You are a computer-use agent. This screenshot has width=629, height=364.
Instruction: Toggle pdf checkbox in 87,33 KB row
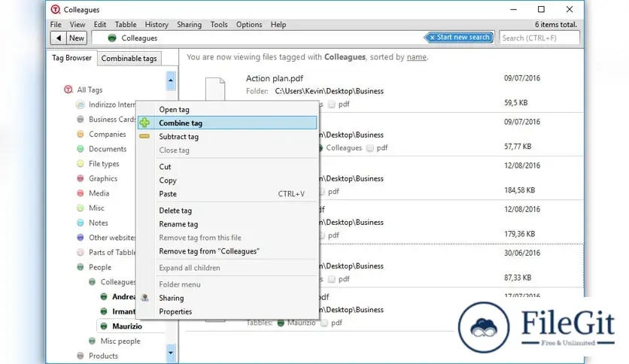pos(331,280)
